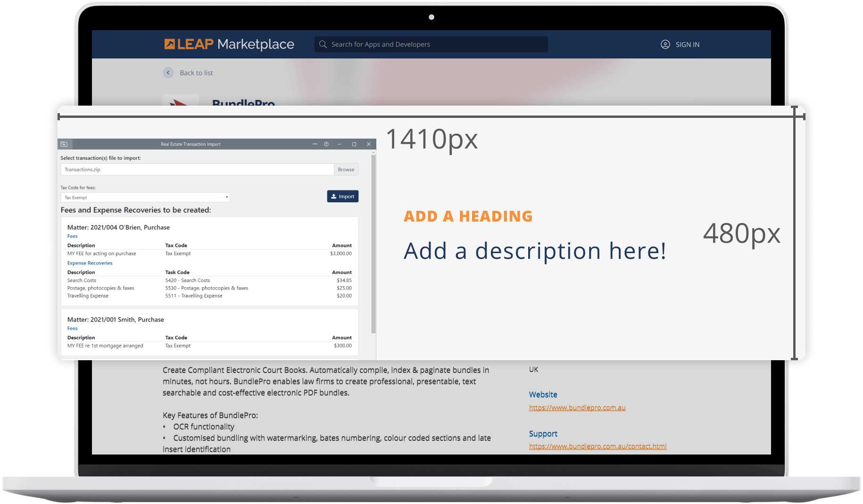The width and height of the screenshot is (863, 504).
Task: Click the Import button
Action: click(343, 197)
